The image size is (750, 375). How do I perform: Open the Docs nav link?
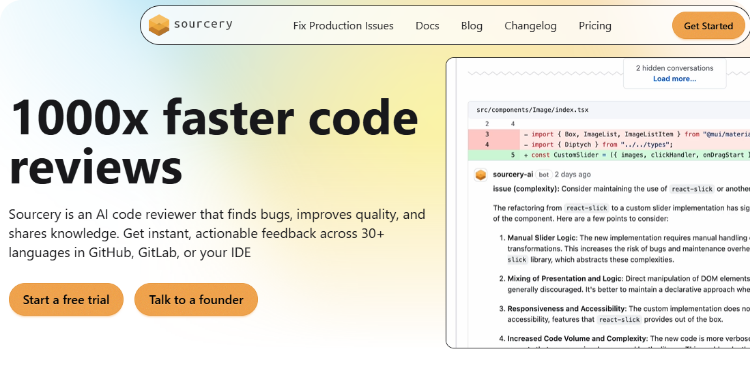click(x=427, y=26)
